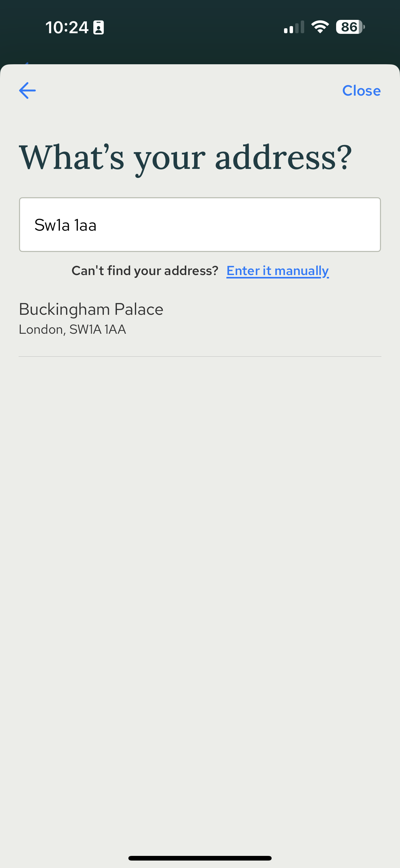Tap the word manually in the link

click(301, 271)
